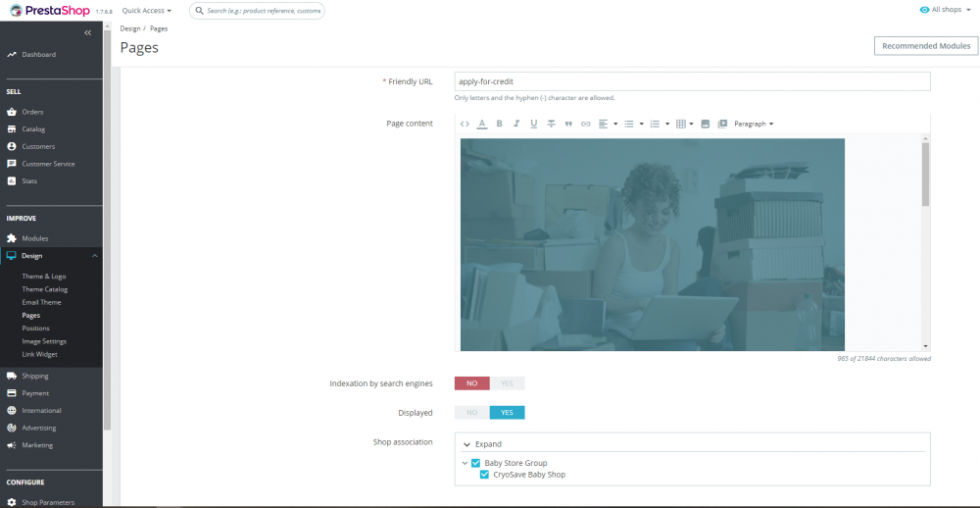Open the numbered list dropdown arrow
The image size is (980, 508).
coord(667,124)
